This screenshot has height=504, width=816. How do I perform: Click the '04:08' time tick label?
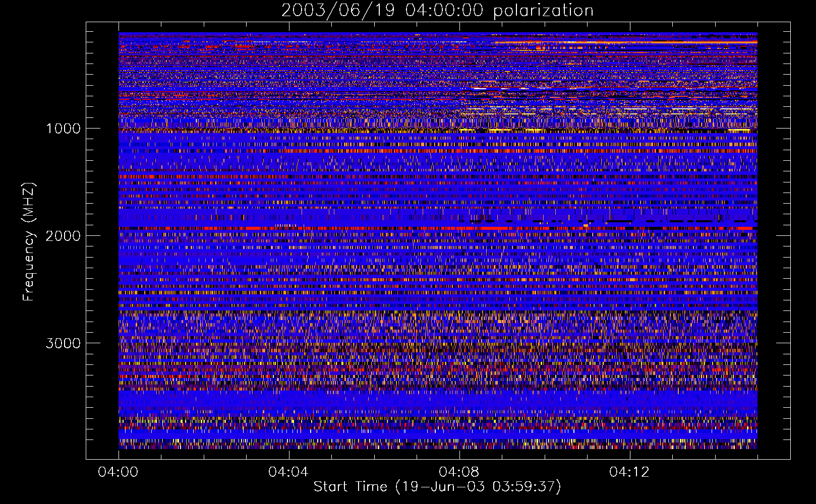point(459,472)
